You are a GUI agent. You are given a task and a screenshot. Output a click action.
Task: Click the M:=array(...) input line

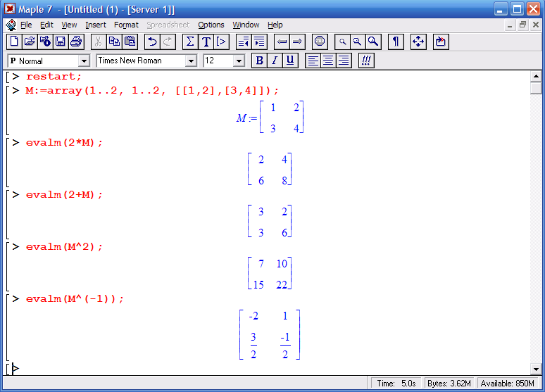tap(152, 91)
